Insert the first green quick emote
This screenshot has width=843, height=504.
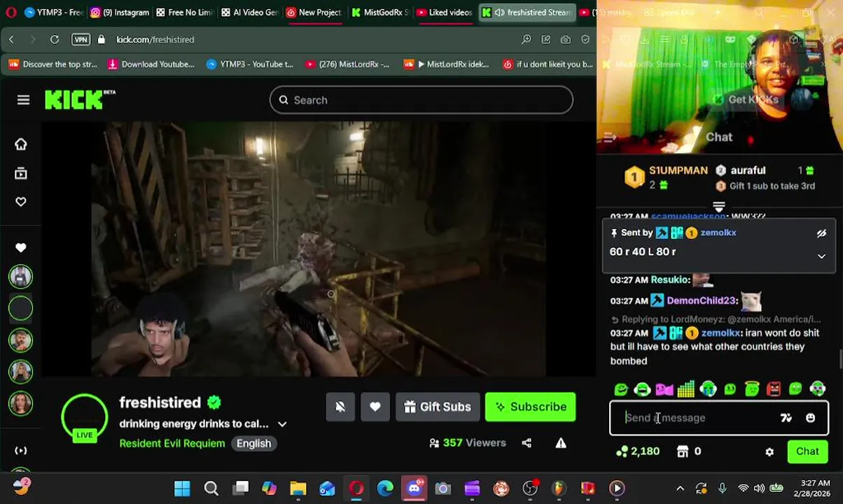pos(620,389)
